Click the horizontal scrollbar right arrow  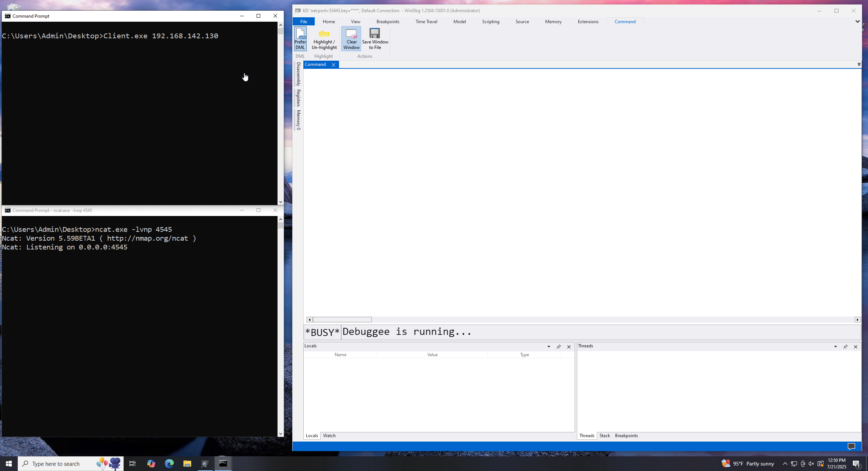858,320
